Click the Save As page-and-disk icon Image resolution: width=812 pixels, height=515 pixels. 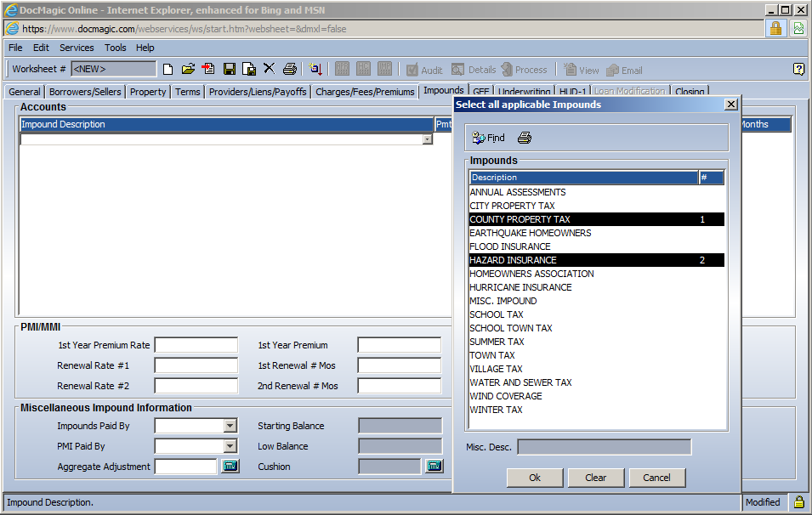[249, 70]
